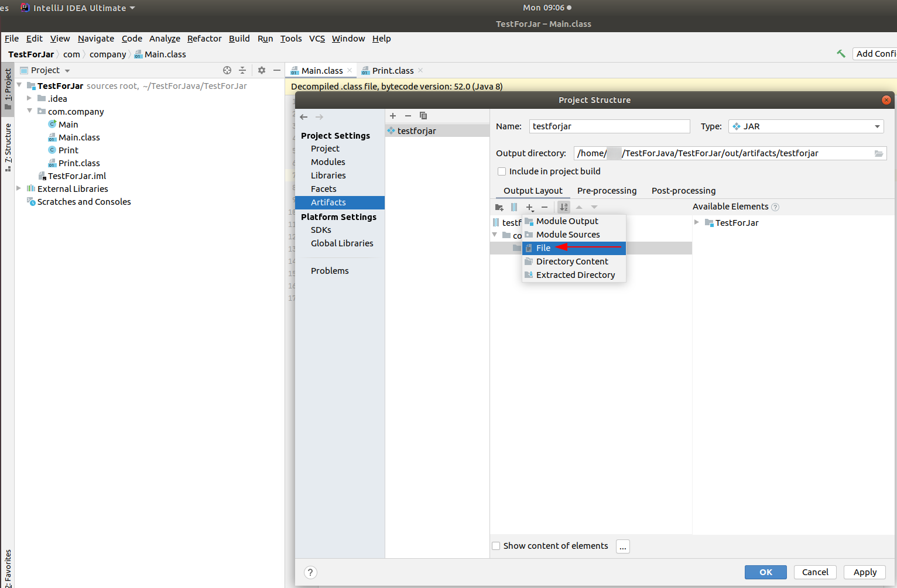
Task: Copy the testforjar artifact
Action: tap(423, 116)
